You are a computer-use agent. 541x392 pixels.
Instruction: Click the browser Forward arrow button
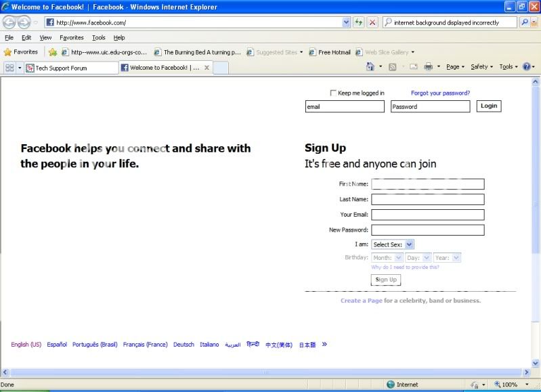coord(24,23)
